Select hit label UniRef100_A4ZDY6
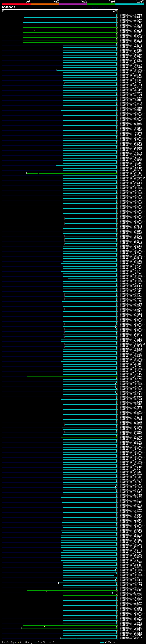The image size is (146, 644). 131,45
